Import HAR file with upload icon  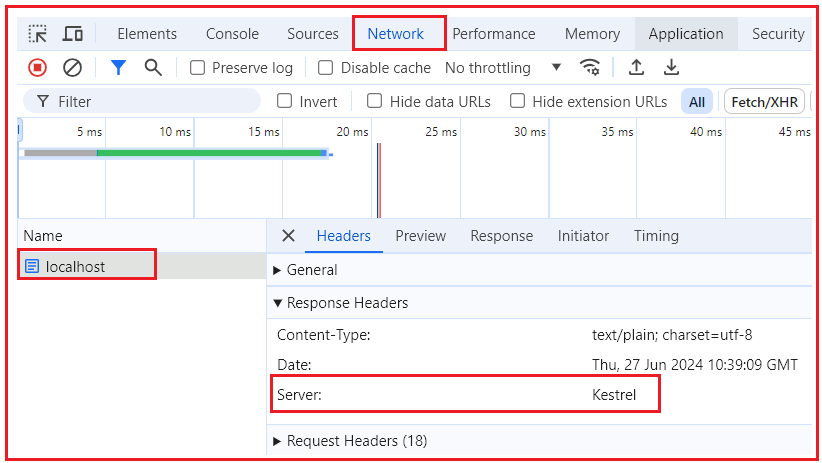tap(636, 68)
